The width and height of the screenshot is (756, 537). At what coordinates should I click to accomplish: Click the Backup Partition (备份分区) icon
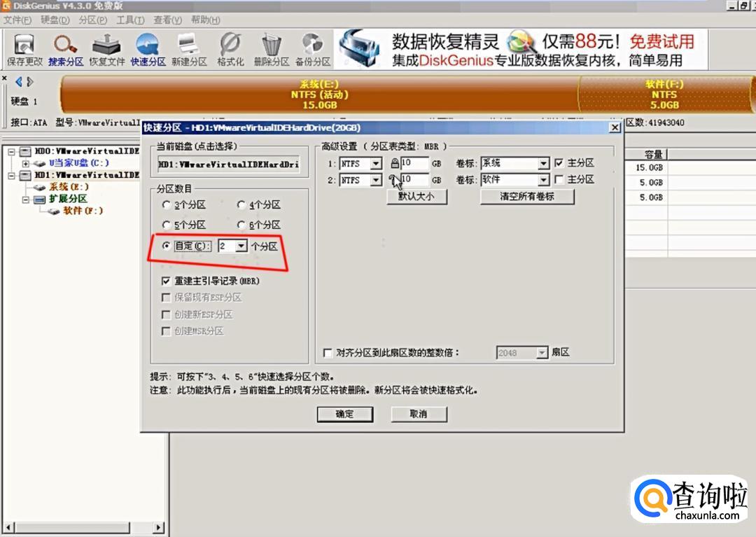pos(313,50)
